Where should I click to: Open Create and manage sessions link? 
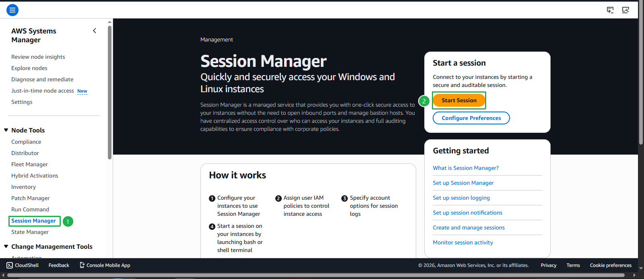(469, 227)
